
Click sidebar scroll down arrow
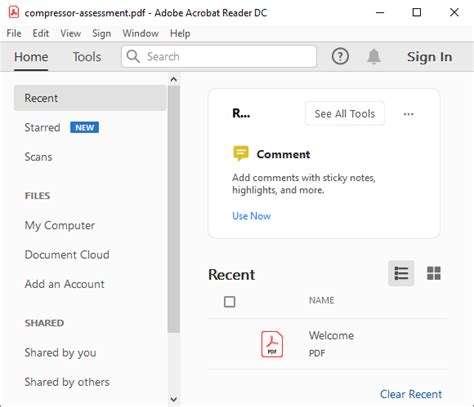(174, 399)
